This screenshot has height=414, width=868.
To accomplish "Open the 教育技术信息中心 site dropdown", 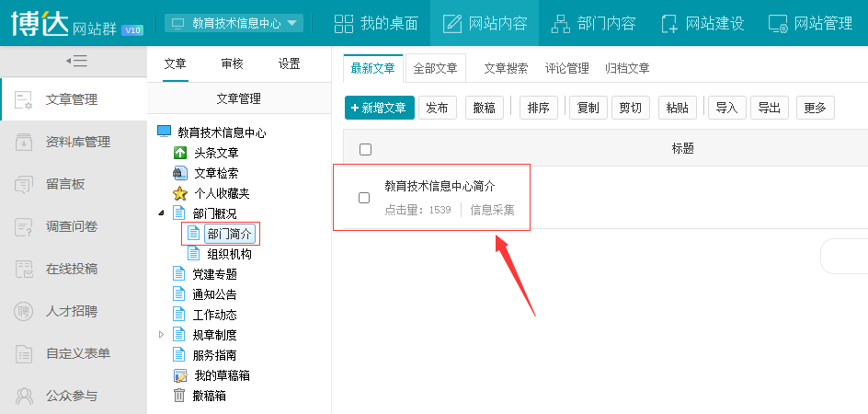I will 234,23.
